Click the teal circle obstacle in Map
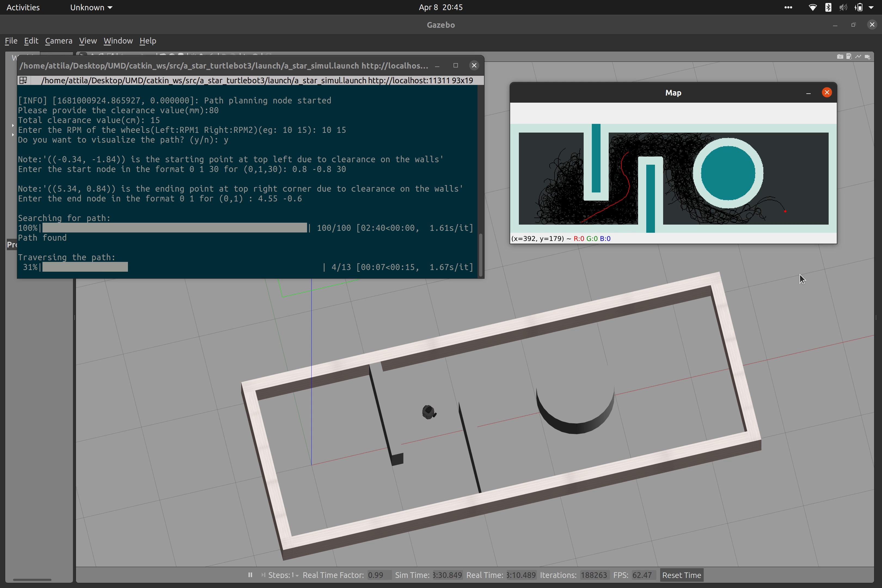Screen dimensions: 882x588 click(x=728, y=173)
